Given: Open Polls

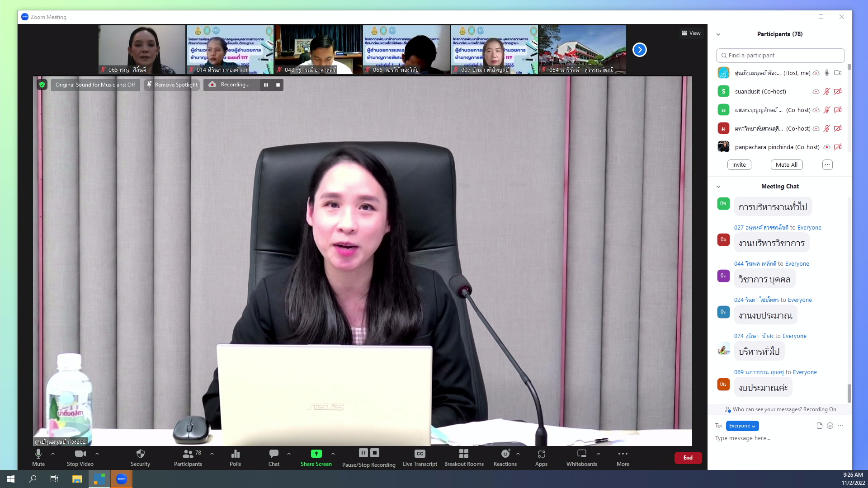Looking at the screenshot, I should click(x=235, y=457).
